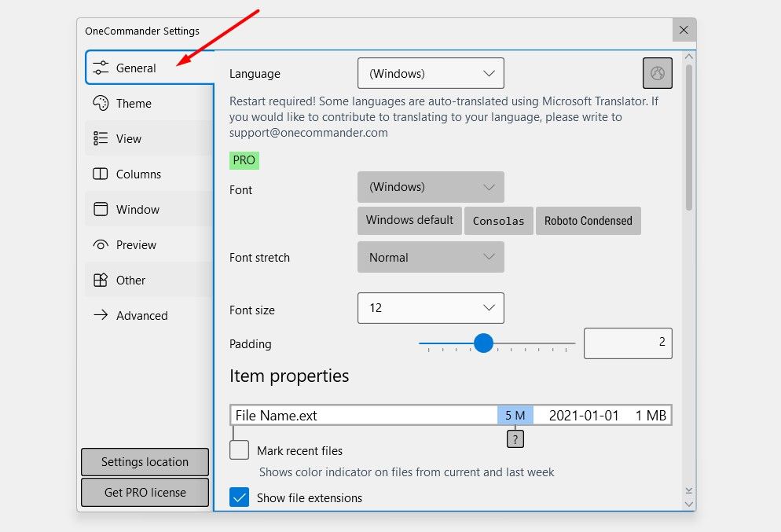Click the Columns layout icon
Image resolution: width=781 pixels, height=532 pixels.
pyautogui.click(x=101, y=174)
